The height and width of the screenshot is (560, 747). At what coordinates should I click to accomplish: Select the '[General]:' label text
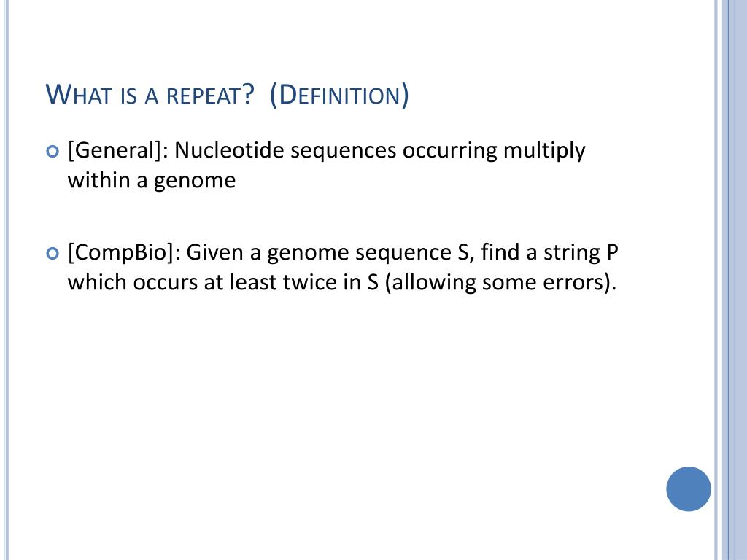click(117, 151)
